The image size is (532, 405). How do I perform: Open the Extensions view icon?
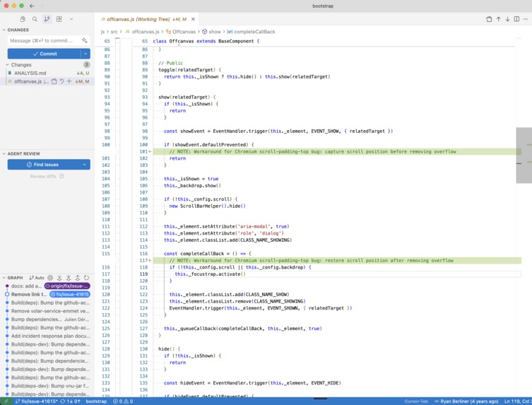pyautogui.click(x=59, y=19)
